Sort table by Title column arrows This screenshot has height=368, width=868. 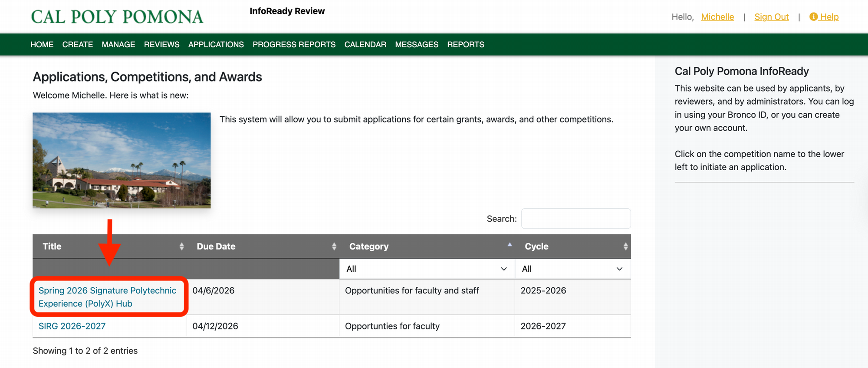[x=181, y=246]
